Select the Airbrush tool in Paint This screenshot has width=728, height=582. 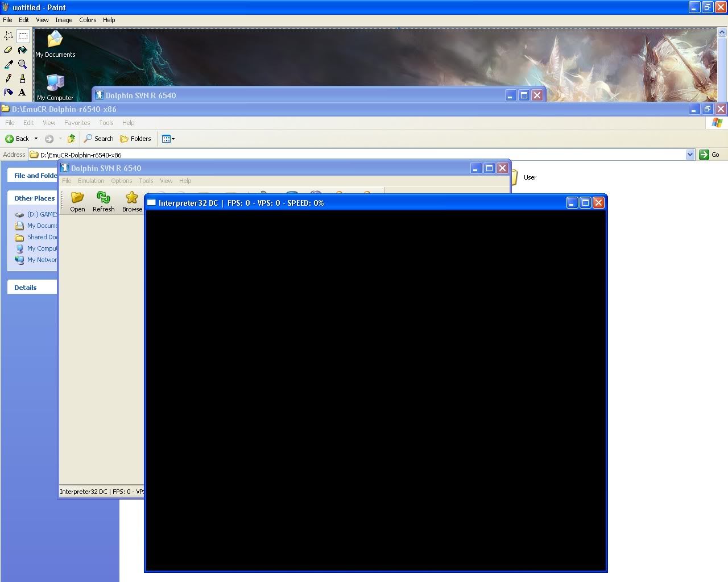tap(9, 92)
